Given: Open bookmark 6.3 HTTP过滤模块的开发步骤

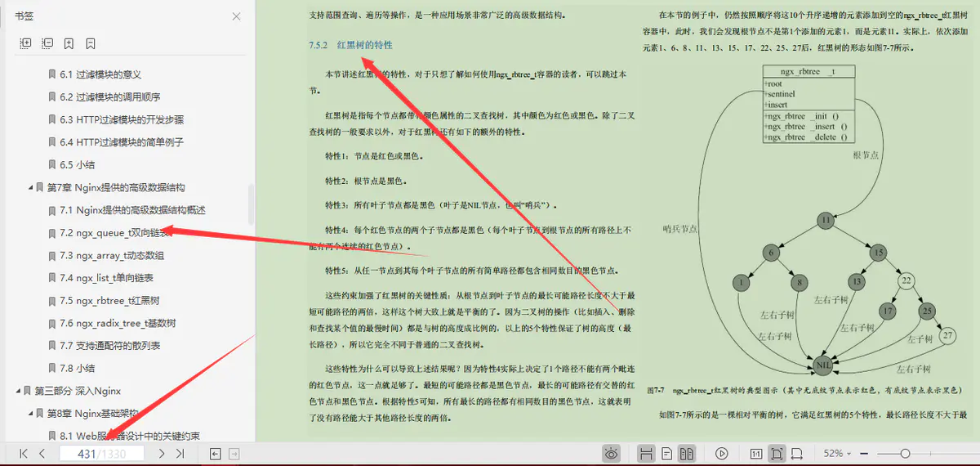Looking at the screenshot, I should pyautogui.click(x=122, y=119).
